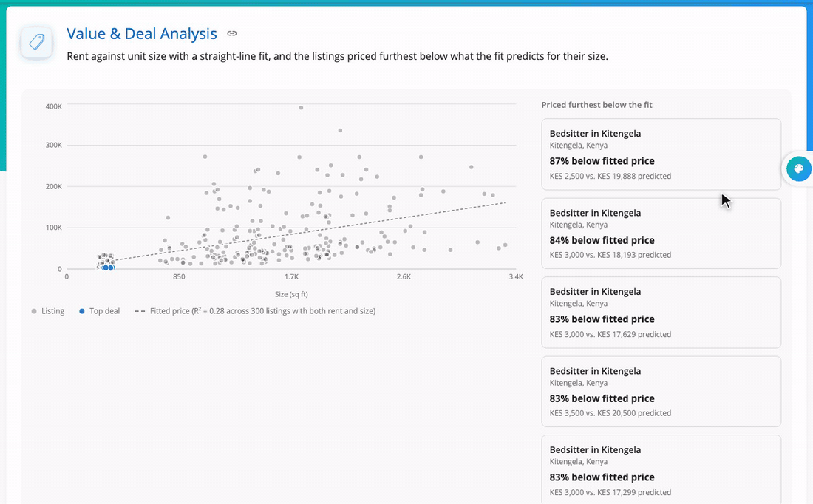Open the color palette theme button
Screen dimensions: 813x504
point(798,168)
